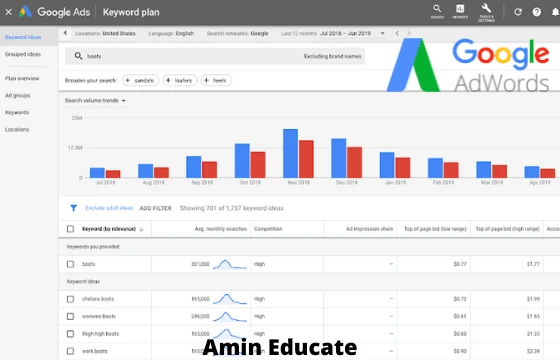Click the thigh high boots keyword text
Screen dimensions: 560x360
pos(100,334)
